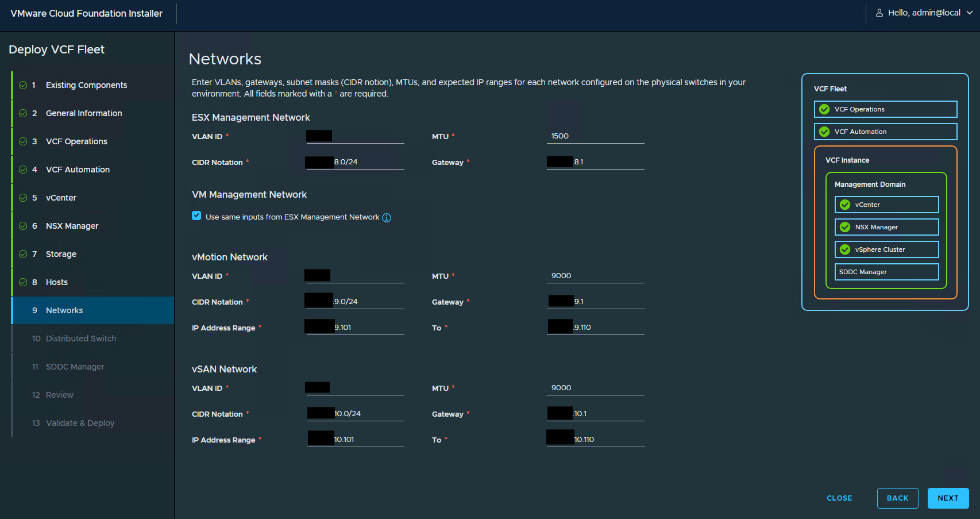Viewport: 980px width, 519px height.
Task: Click the VCF Operations step check icon in sidebar
Action: (23, 141)
